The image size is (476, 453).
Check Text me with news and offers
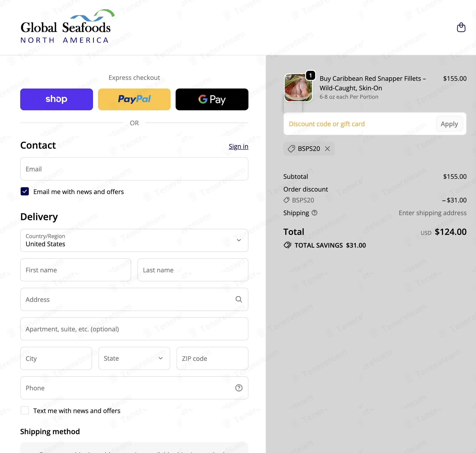tap(25, 411)
